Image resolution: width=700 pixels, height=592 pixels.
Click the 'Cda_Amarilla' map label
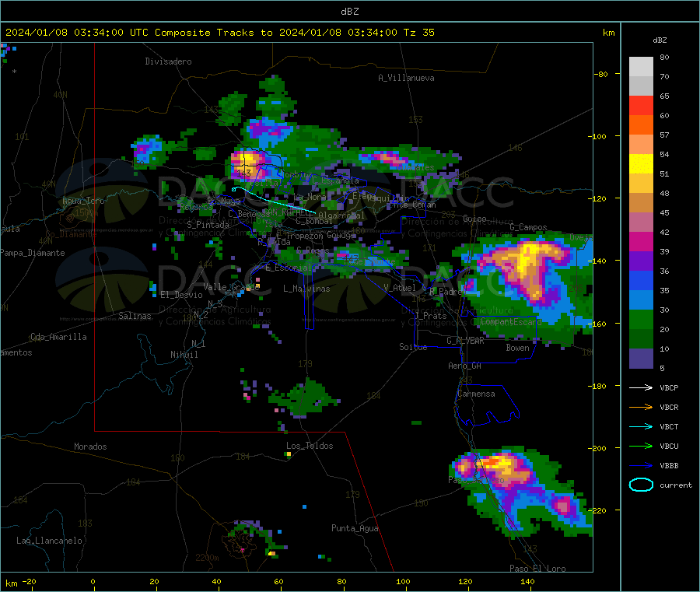click(58, 337)
